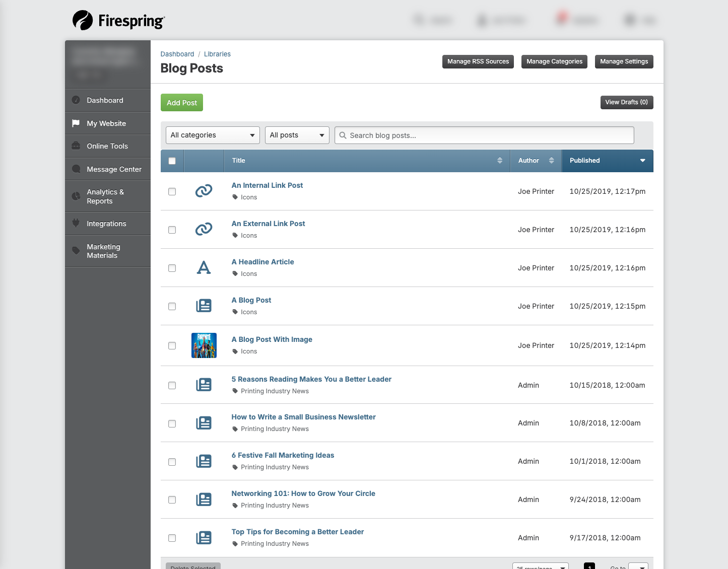This screenshot has height=569, width=728.
Task: Click the Message Center chat icon
Action: (x=76, y=169)
